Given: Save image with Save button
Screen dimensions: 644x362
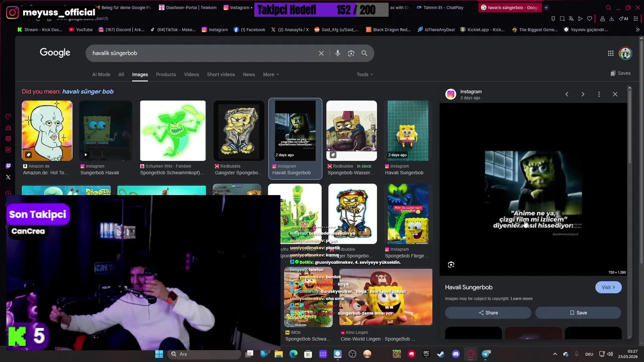Looking at the screenshot, I should [578, 313].
